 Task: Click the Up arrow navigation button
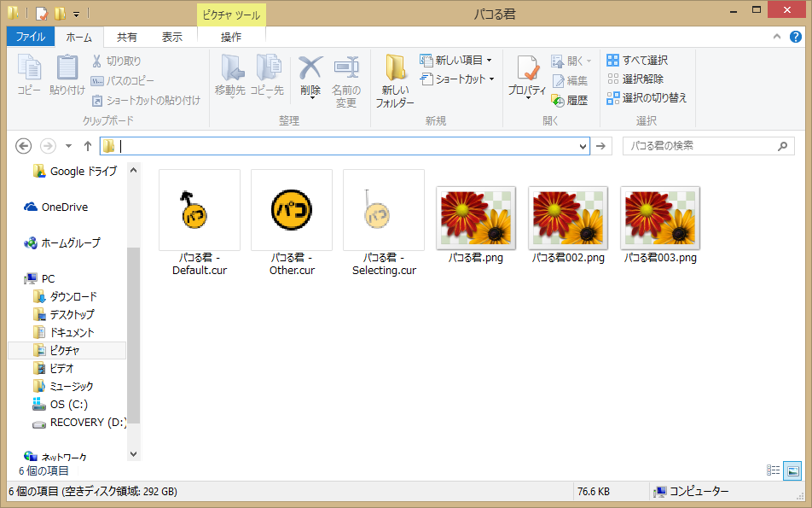click(x=87, y=146)
